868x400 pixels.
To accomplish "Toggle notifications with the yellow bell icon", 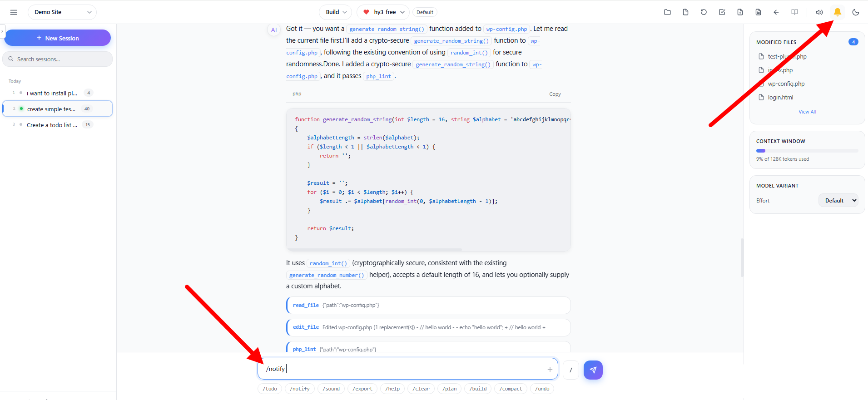I will (838, 12).
